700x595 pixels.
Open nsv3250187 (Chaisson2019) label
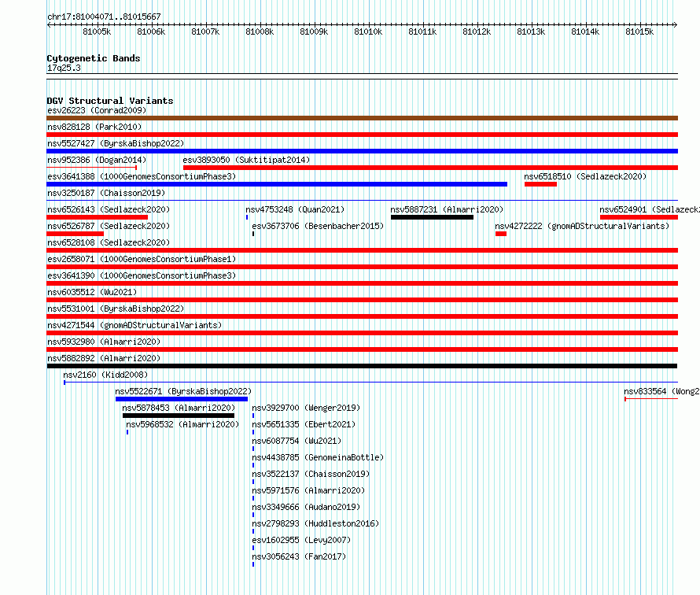pyautogui.click(x=106, y=193)
